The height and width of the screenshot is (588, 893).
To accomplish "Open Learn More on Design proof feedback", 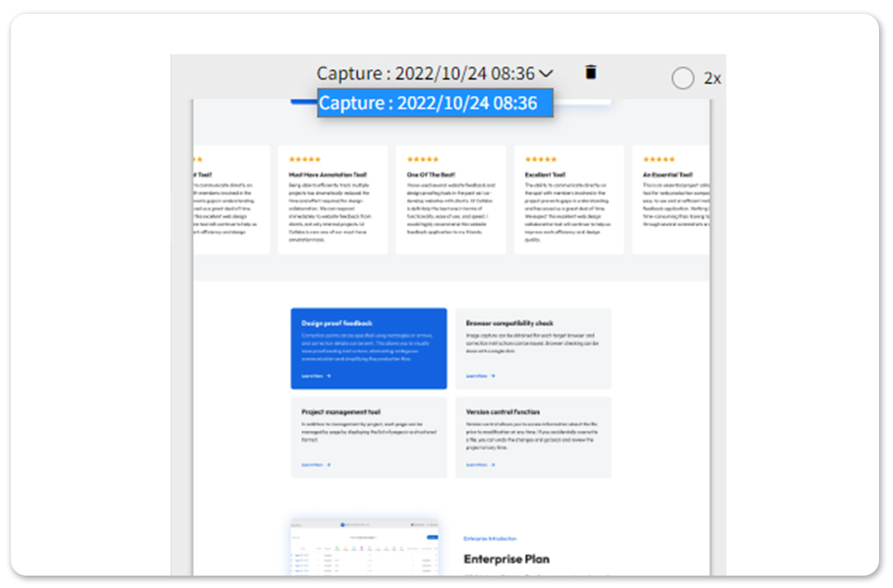I will pos(312,376).
